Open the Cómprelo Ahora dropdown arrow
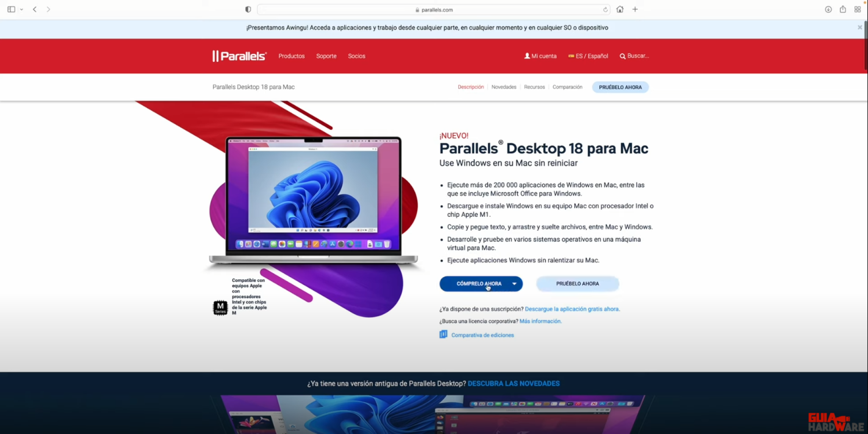This screenshot has width=868, height=434. click(x=514, y=283)
